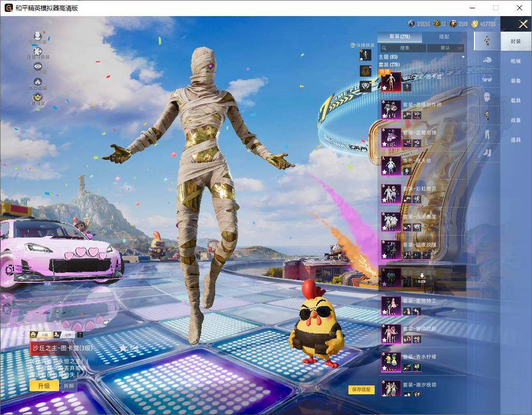Click the 香水柠檬 first item sub-icon
The height and width of the screenshot is (415, 532).
tap(407, 367)
